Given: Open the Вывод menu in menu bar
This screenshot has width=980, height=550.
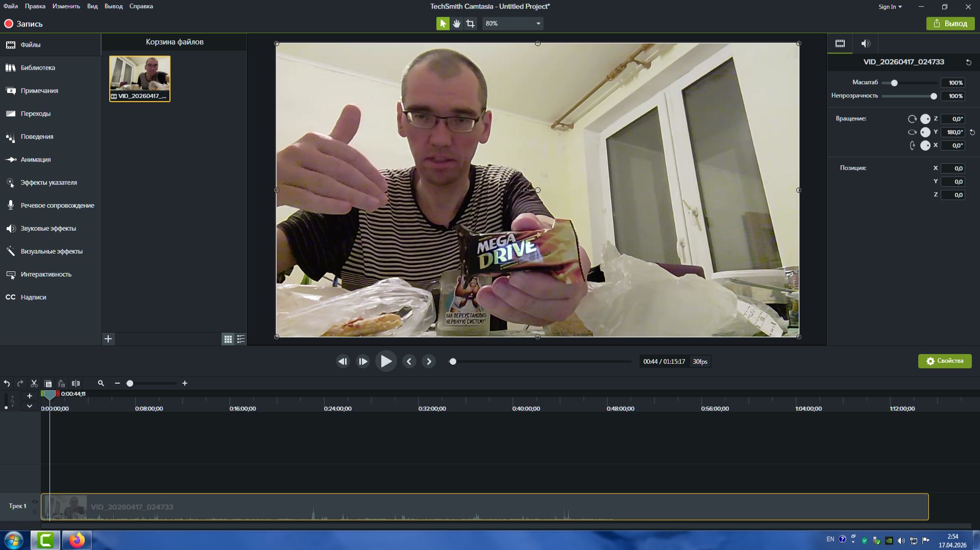Looking at the screenshot, I should (x=113, y=6).
